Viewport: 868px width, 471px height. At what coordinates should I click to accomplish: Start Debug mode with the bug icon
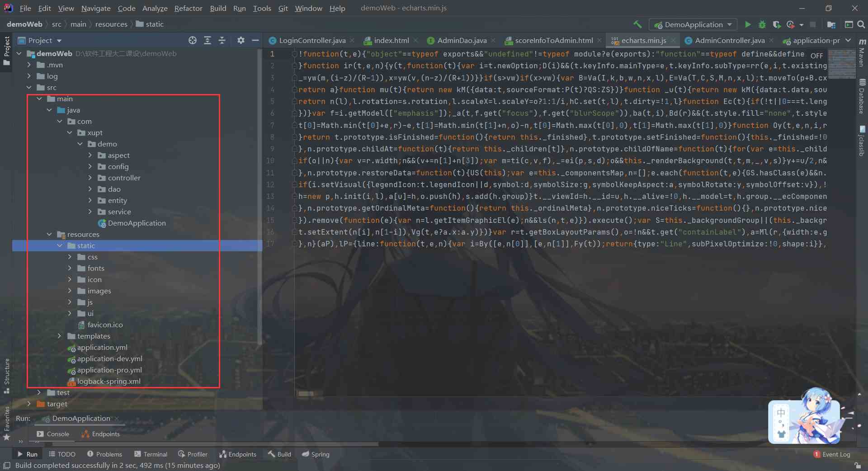coord(763,24)
